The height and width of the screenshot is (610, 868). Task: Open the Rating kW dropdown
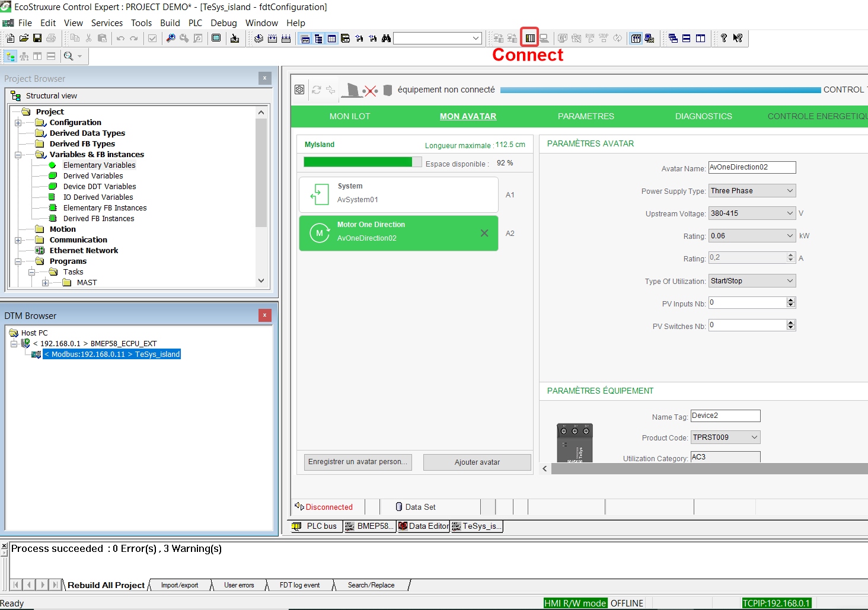click(x=752, y=236)
